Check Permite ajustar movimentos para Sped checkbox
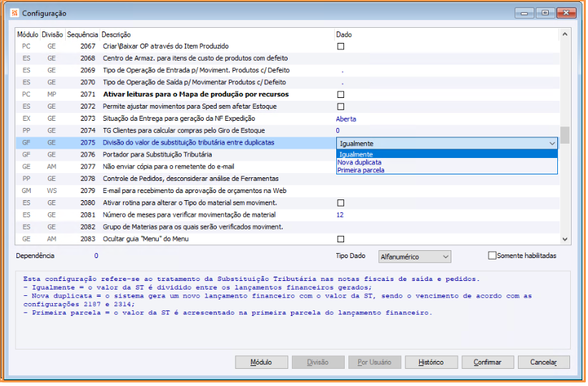 [x=341, y=107]
